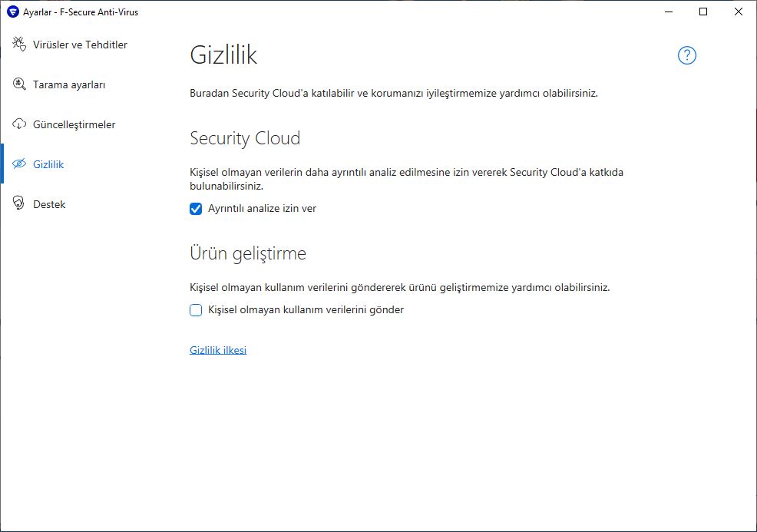Open help with the question mark icon
Screen dimensions: 757x532
686,55
